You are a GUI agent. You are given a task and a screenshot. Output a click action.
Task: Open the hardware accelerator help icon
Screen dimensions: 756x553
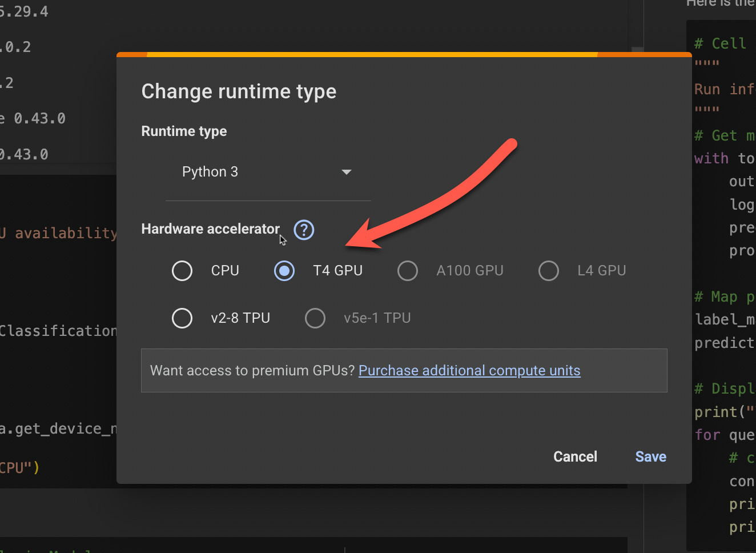click(x=304, y=230)
